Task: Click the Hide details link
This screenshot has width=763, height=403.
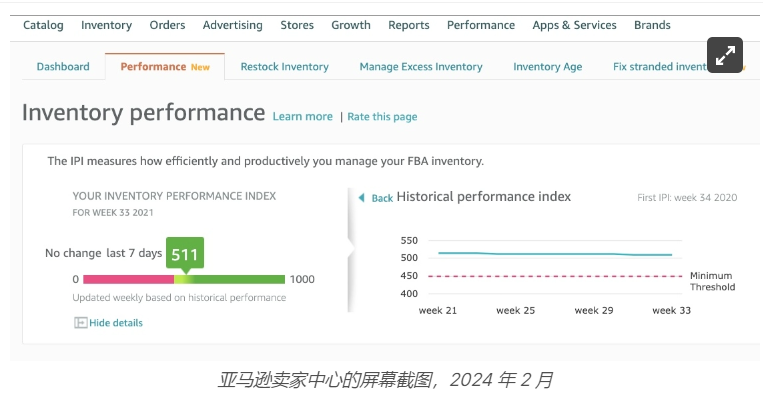Action: coord(116,323)
